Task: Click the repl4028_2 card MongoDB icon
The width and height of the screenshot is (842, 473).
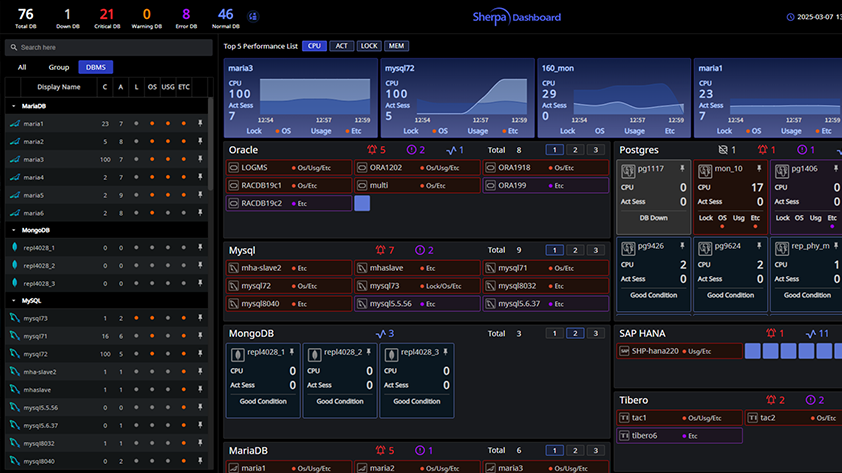Action: pyautogui.click(x=314, y=354)
